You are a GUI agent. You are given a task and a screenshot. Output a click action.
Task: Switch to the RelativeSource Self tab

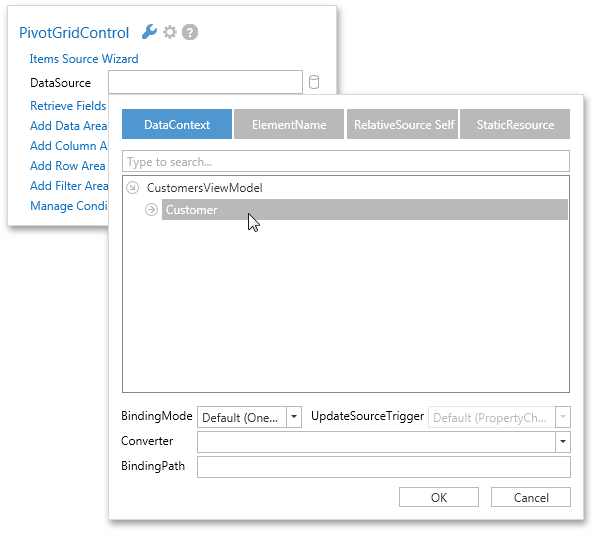coord(402,124)
